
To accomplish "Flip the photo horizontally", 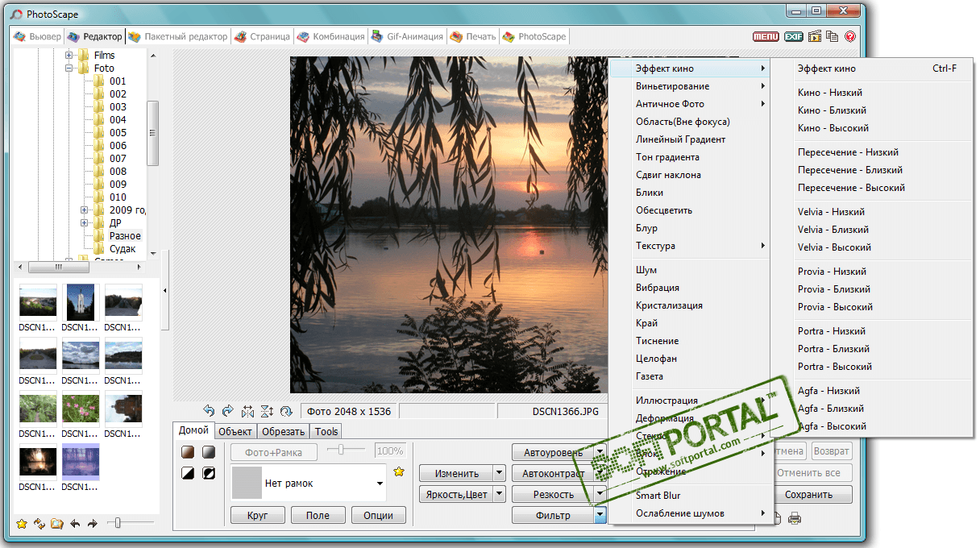I will coord(247,411).
